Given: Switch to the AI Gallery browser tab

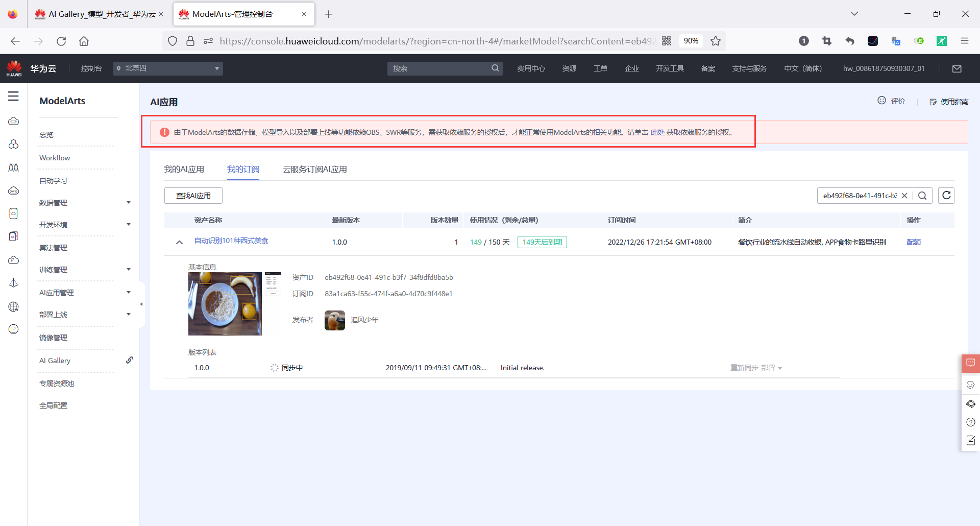Looking at the screenshot, I should click(x=99, y=14).
